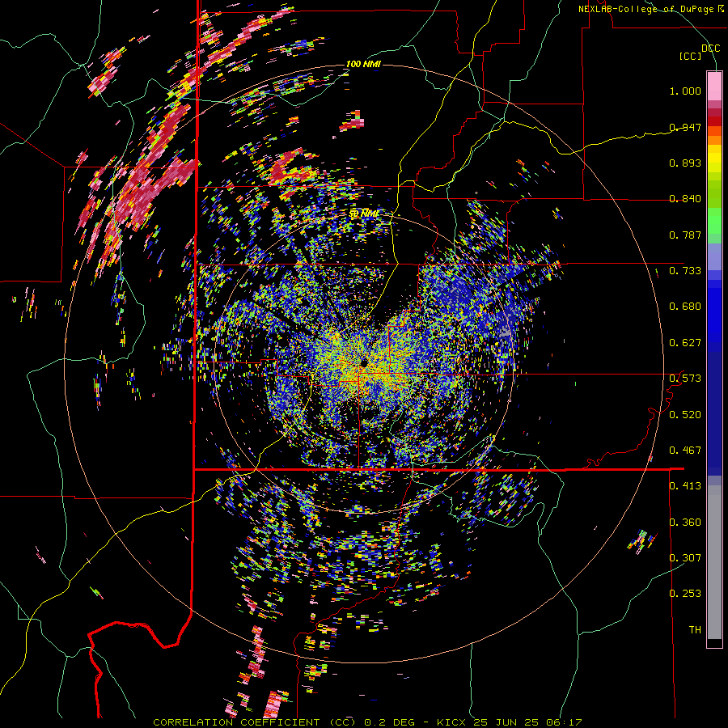Select the 0.787 scale label
Viewport: 728px width, 728px height.
pyautogui.click(x=685, y=235)
